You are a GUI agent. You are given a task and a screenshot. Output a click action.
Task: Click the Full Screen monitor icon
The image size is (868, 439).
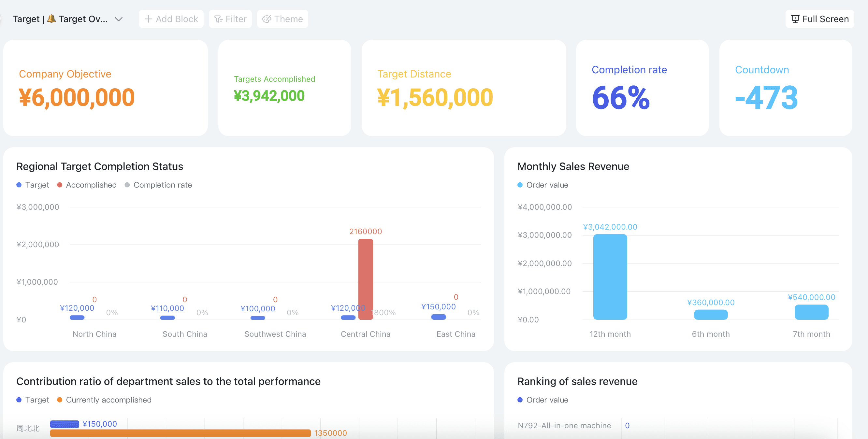[795, 19]
